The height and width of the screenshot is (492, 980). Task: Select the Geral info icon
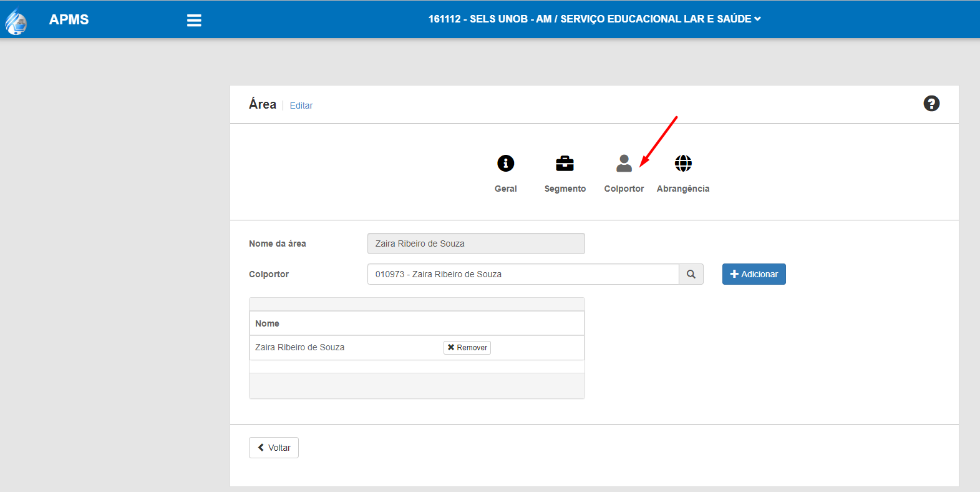point(506,164)
